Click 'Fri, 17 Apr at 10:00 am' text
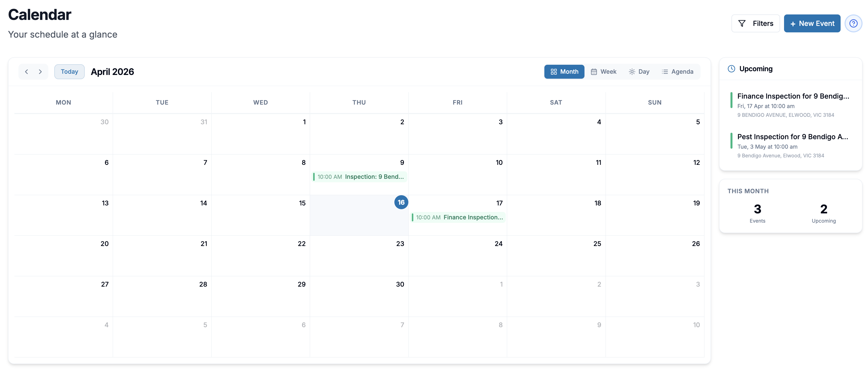 click(766, 106)
